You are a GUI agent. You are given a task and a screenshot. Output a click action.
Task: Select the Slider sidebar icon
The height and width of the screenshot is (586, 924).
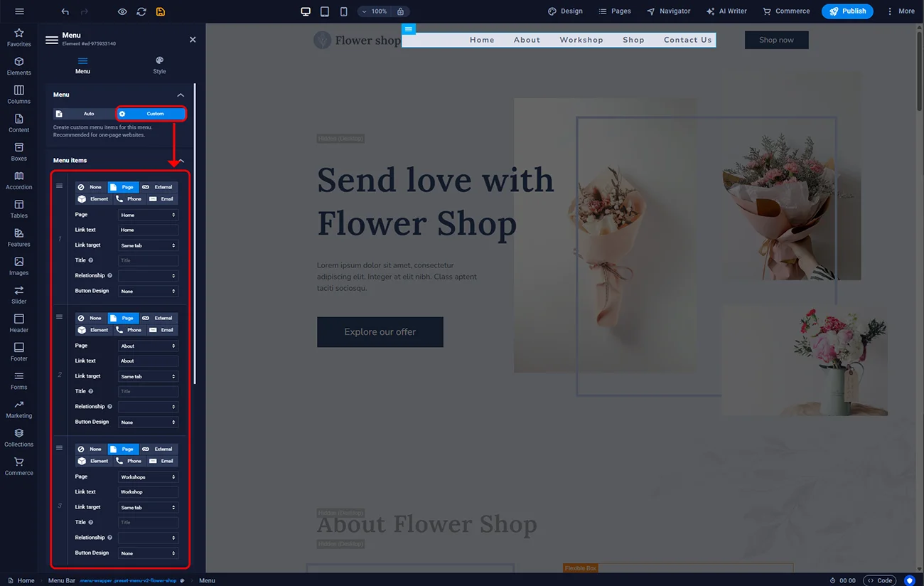coord(19,294)
